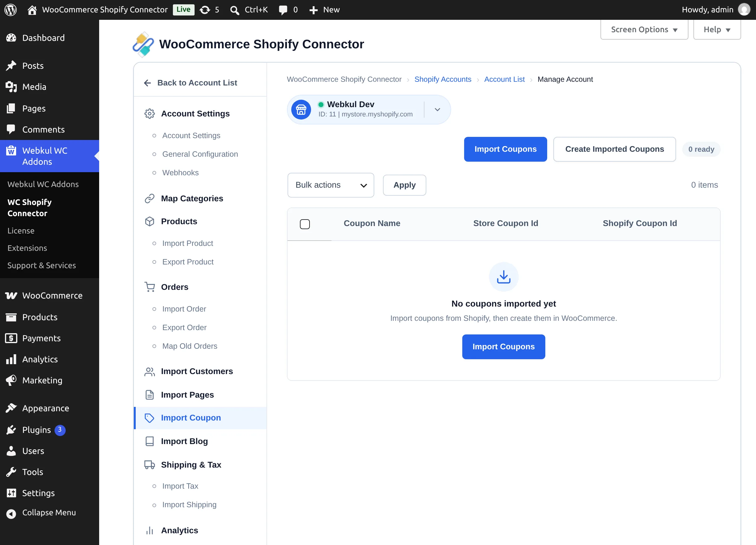Open comments bubble icon in admin bar
Screen dimensions: 756x545
point(283,10)
